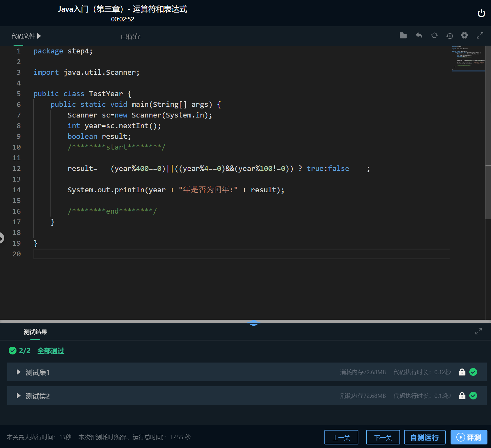The width and height of the screenshot is (491, 448).
Task: Toggle the lock on 测试集2
Action: 462,396
